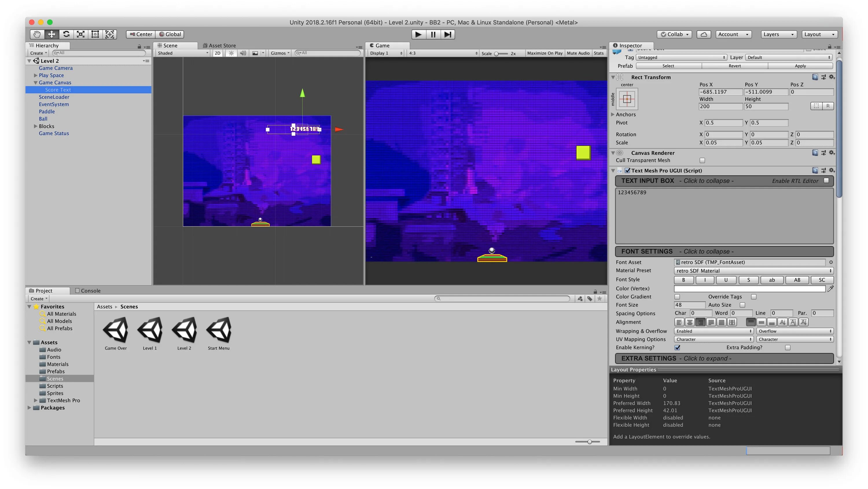
Task: Expand the Blocks hierarchy item
Action: pyautogui.click(x=35, y=126)
